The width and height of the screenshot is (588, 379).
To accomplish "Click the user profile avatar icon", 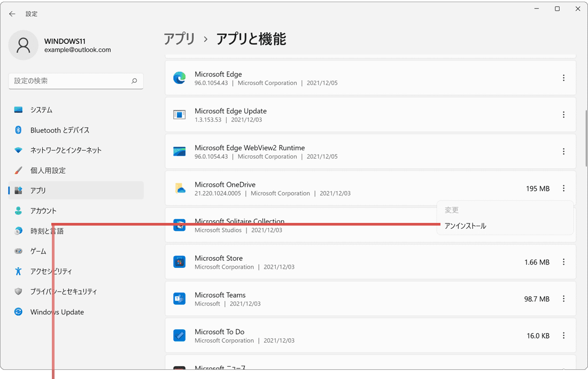I will click(x=23, y=45).
